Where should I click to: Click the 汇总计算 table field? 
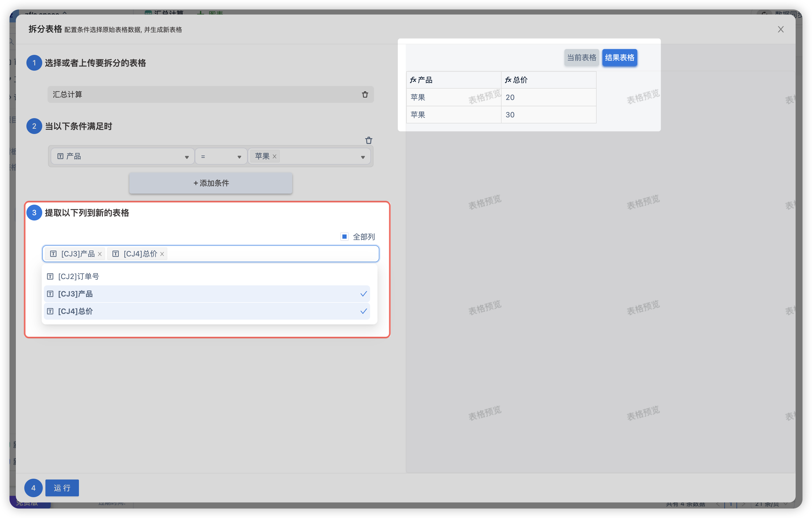210,94
